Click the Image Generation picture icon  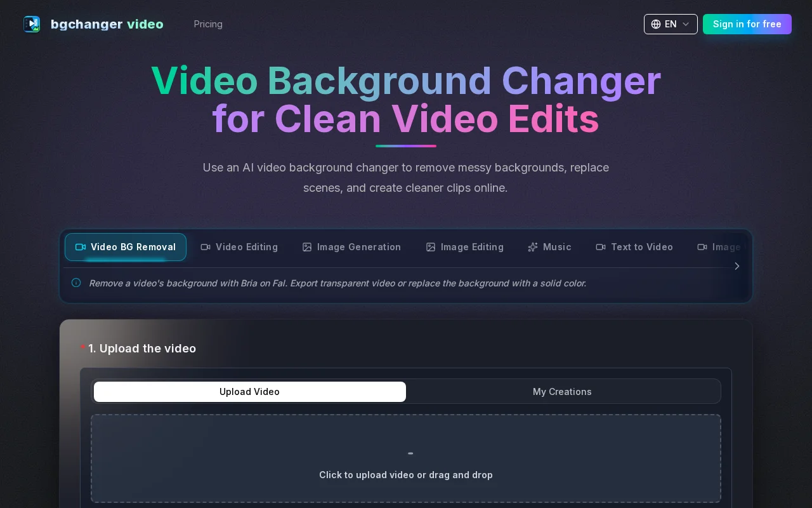tap(307, 247)
